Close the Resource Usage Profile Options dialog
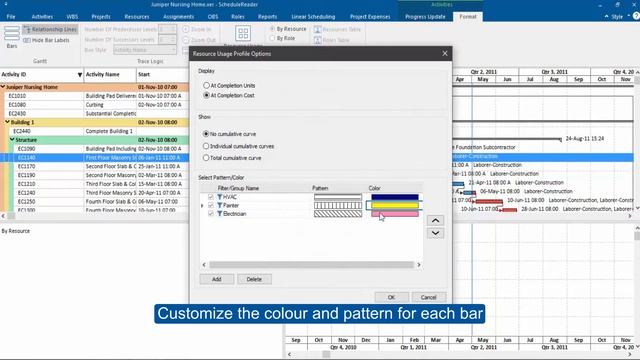This screenshot has height=360, width=640. coord(445,53)
